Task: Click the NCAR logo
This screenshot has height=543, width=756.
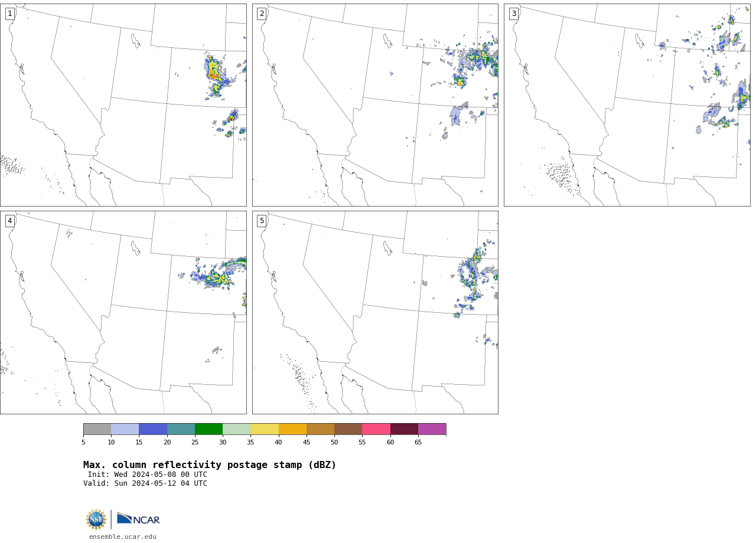Action: (x=138, y=519)
